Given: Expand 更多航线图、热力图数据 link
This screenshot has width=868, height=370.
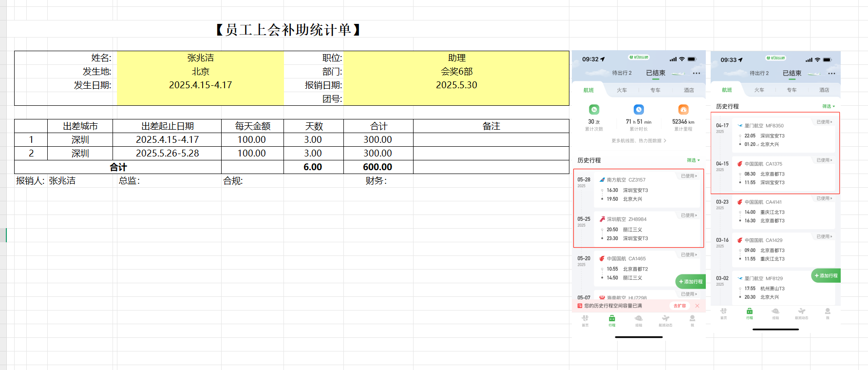Looking at the screenshot, I should click(x=639, y=141).
